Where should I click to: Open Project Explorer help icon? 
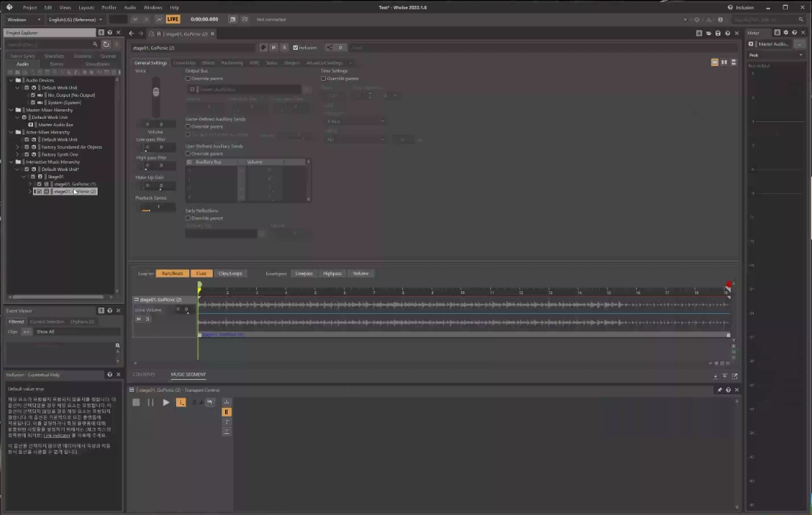pos(110,32)
